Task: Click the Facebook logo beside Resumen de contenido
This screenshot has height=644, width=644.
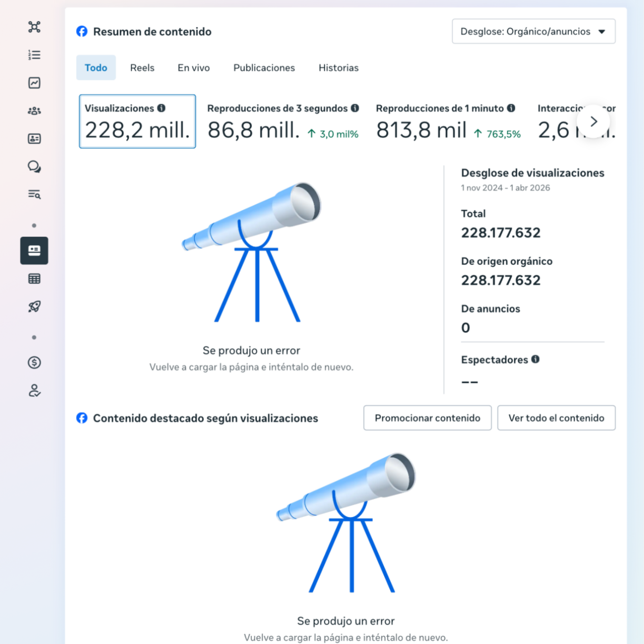Action: [x=82, y=31]
